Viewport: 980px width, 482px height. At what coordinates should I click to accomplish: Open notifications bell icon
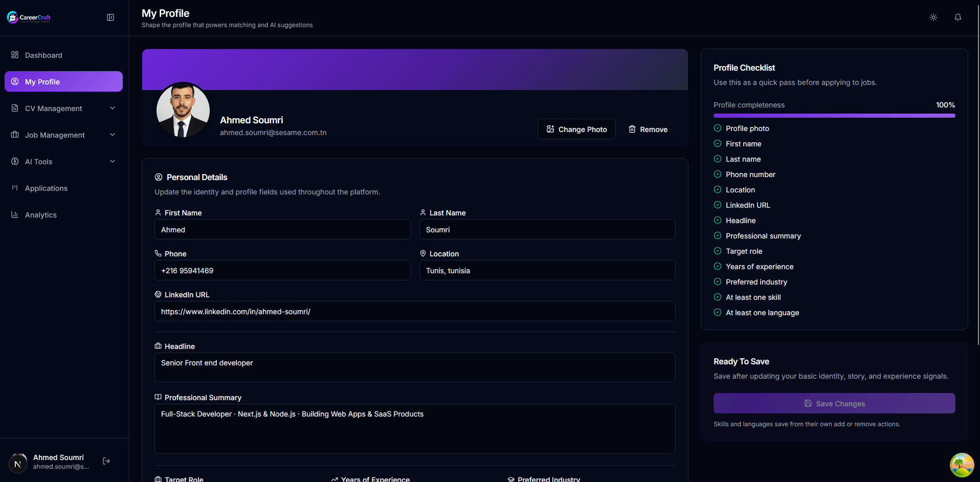(x=958, y=17)
